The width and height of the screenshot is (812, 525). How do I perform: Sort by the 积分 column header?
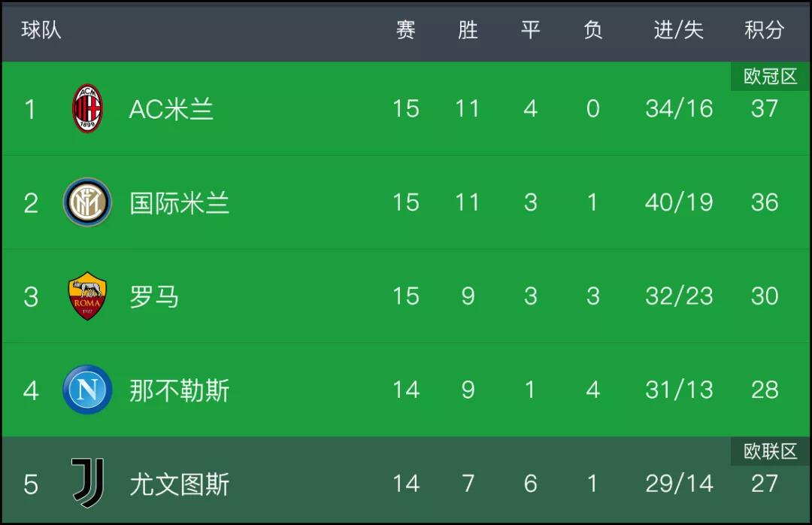(765, 29)
